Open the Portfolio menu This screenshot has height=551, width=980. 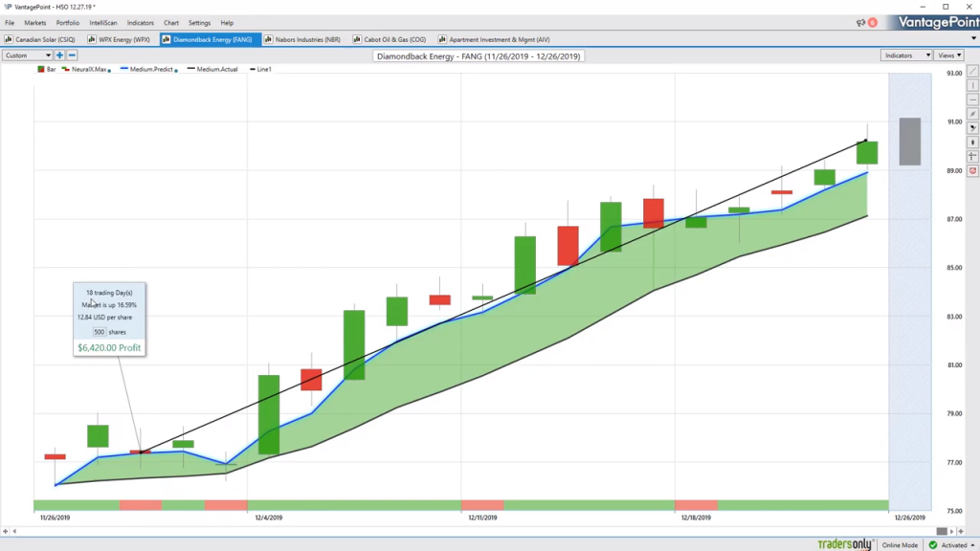68,23
